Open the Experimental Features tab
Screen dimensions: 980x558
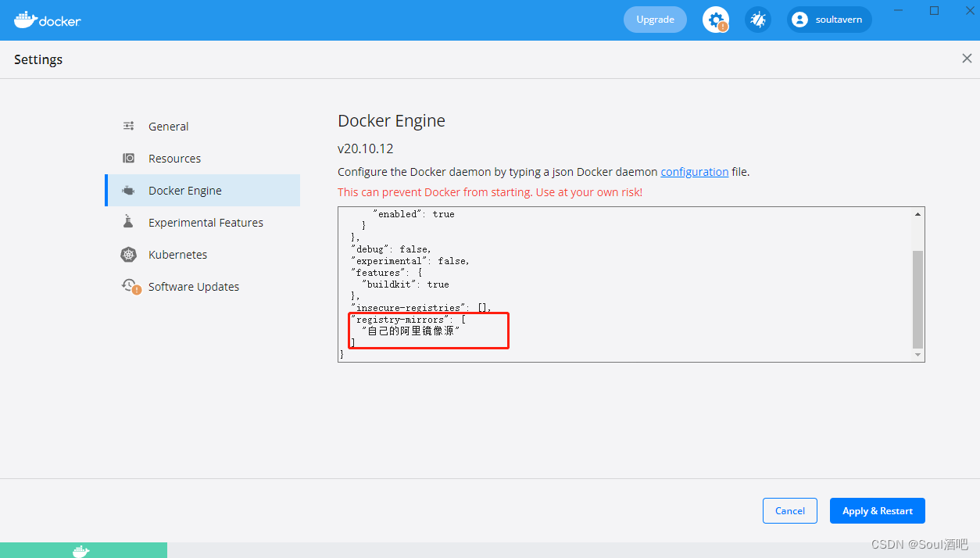(x=202, y=222)
